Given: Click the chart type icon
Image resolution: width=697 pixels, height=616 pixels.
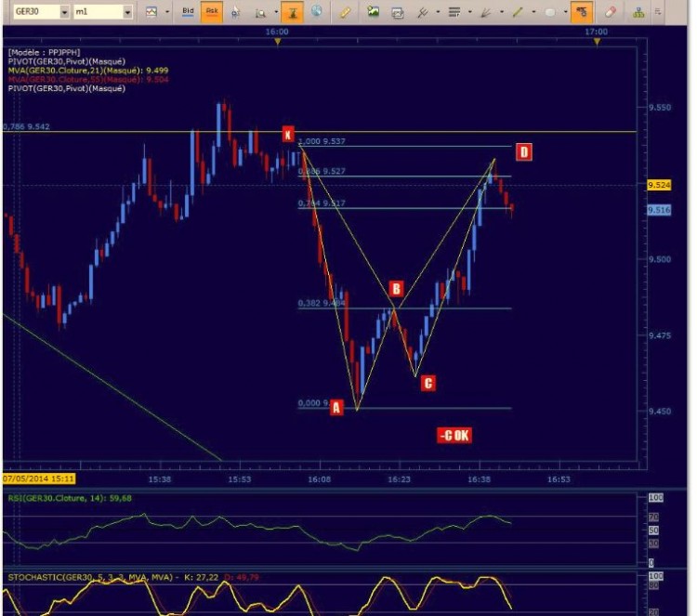Looking at the screenshot, I should click(x=151, y=12).
